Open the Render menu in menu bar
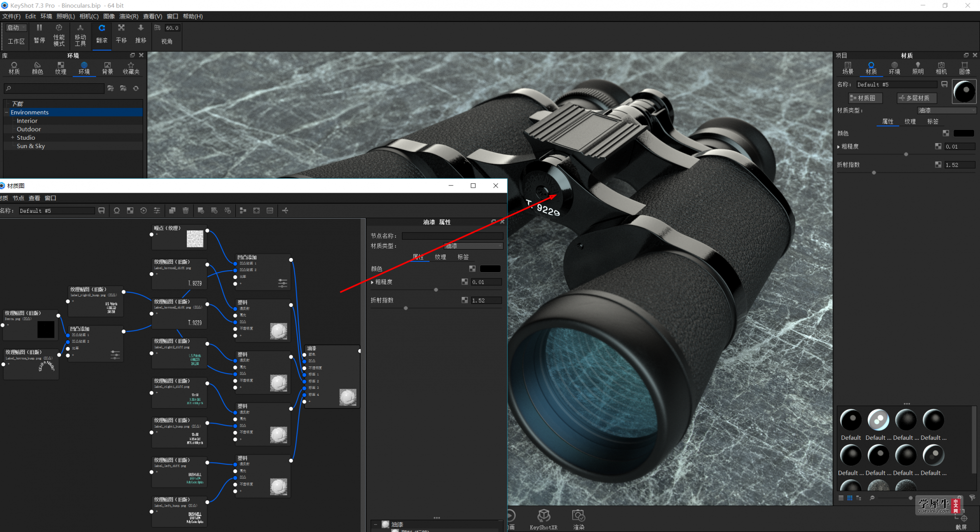Image resolution: width=980 pixels, height=532 pixels. [x=128, y=16]
